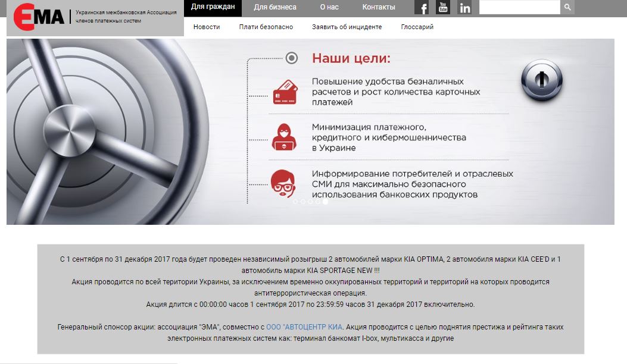627x364 pixels.
Task: Follow the ООО АВТОЦЕНТР КИА link
Action: tap(304, 327)
